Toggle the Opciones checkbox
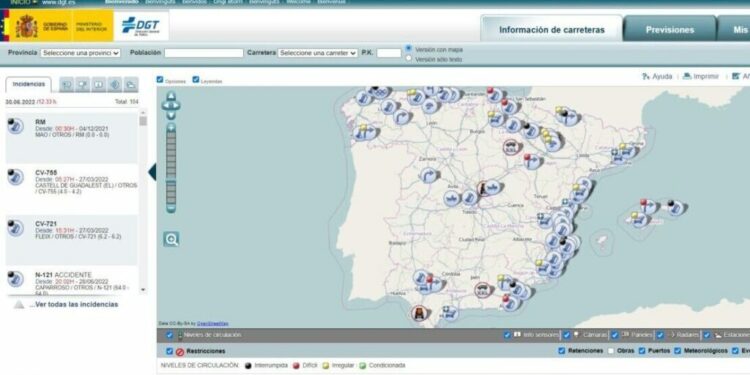This screenshot has height=375, width=750. (x=160, y=80)
